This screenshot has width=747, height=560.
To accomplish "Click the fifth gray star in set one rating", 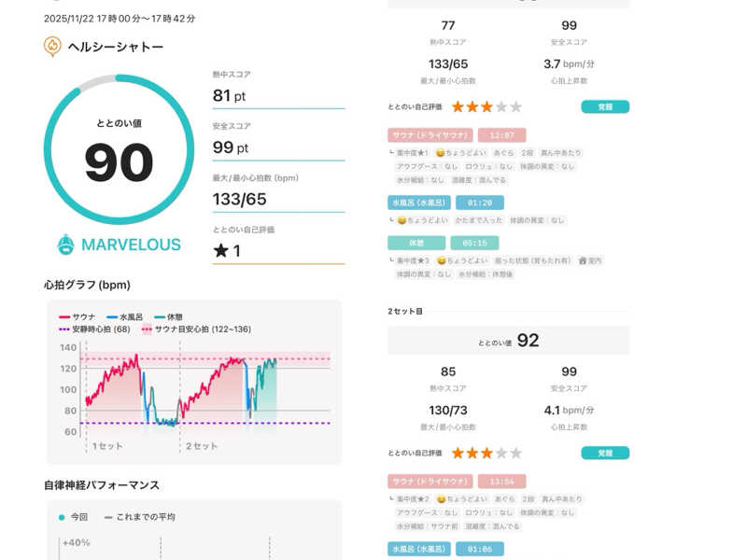I will [x=516, y=107].
